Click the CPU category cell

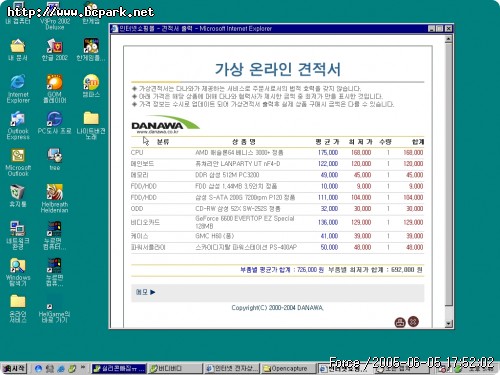point(137,152)
